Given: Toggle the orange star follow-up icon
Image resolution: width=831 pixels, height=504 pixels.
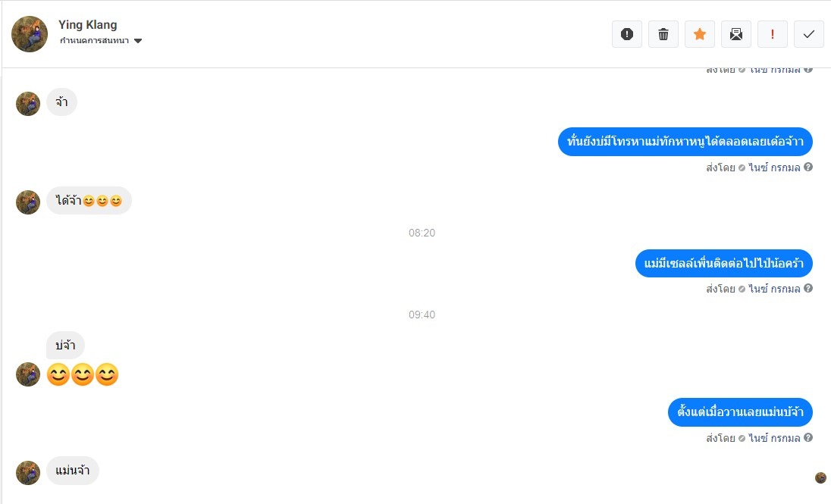Looking at the screenshot, I should click(x=700, y=34).
